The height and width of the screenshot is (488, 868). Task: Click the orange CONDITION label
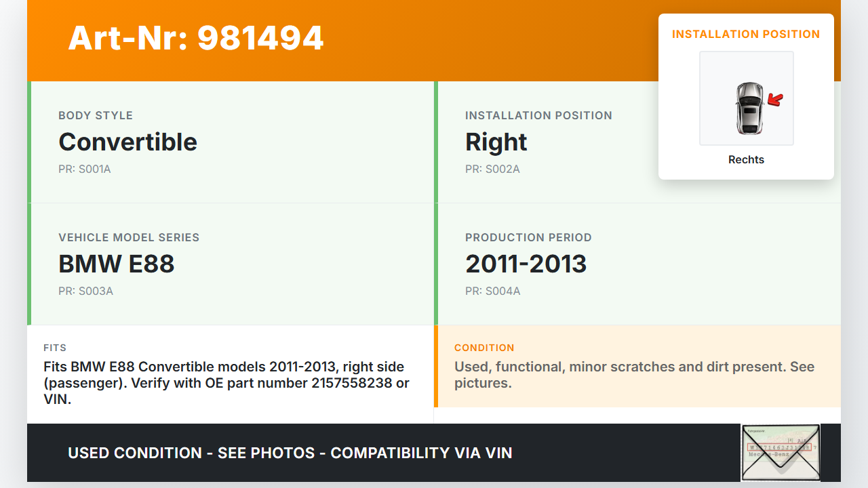(484, 348)
